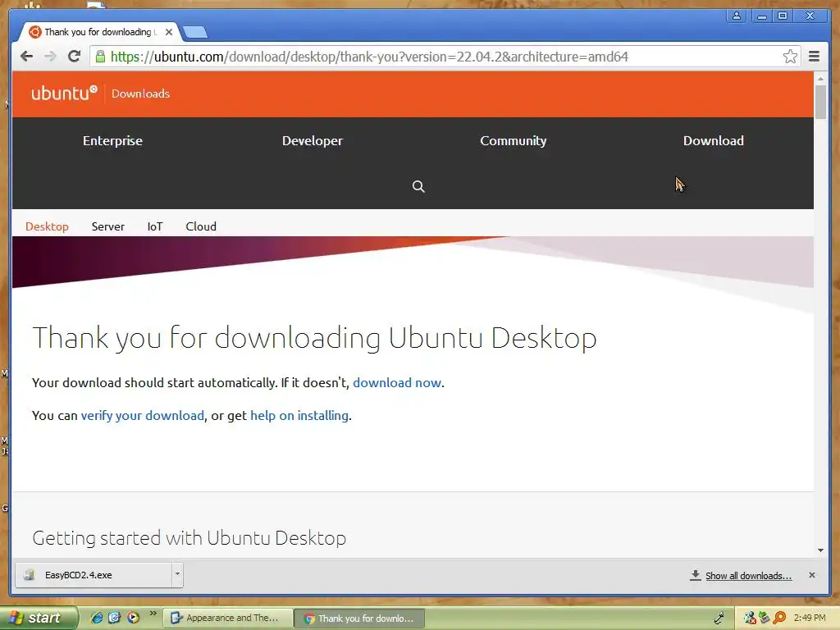This screenshot has width=840, height=630.
Task: Click the Downloads header link
Action: click(140, 94)
